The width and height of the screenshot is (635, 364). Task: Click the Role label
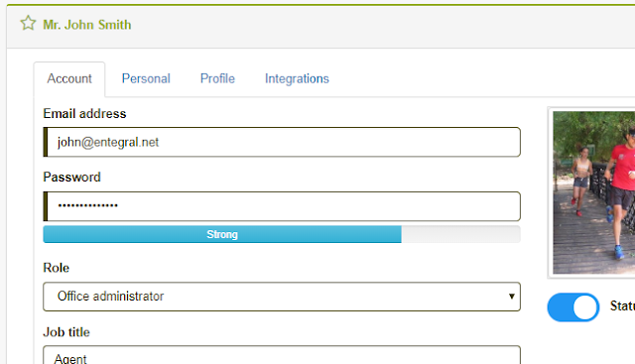[x=56, y=268]
